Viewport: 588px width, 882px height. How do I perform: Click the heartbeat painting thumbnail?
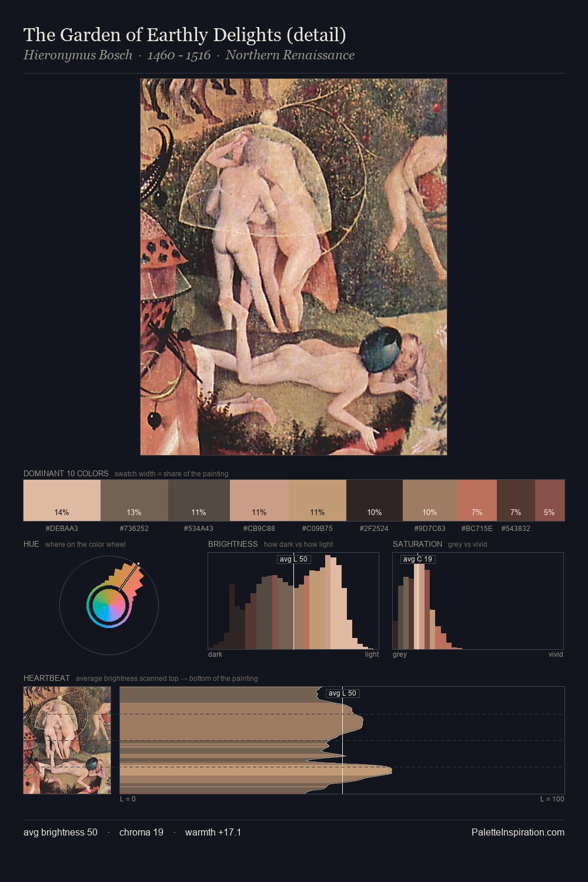(x=67, y=740)
